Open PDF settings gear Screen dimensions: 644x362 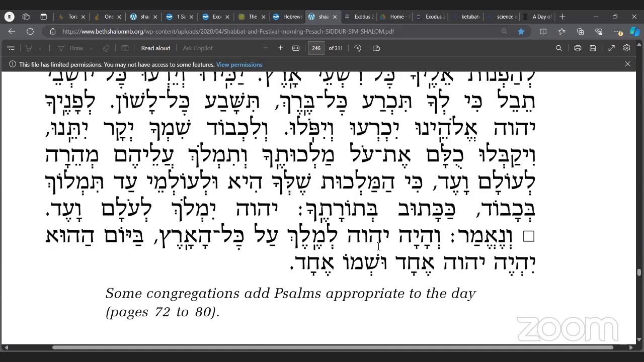(x=626, y=48)
